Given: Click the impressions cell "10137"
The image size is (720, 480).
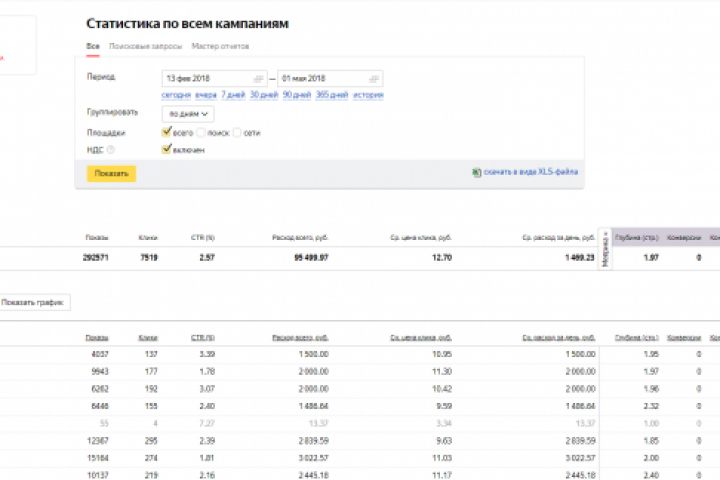Looking at the screenshot, I should pyautogui.click(x=97, y=475).
